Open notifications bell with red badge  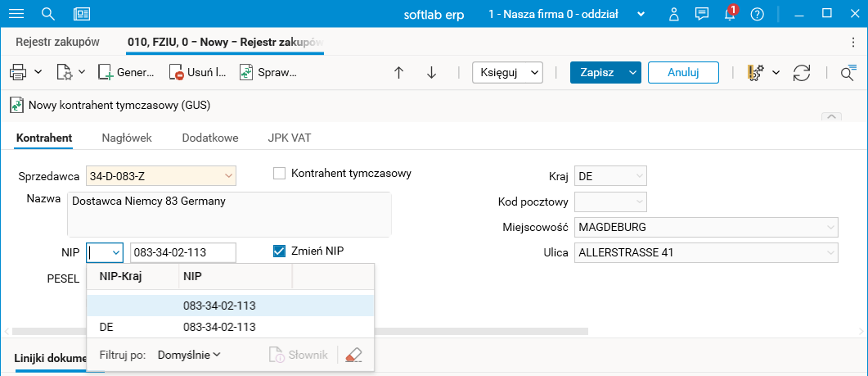pyautogui.click(x=730, y=14)
